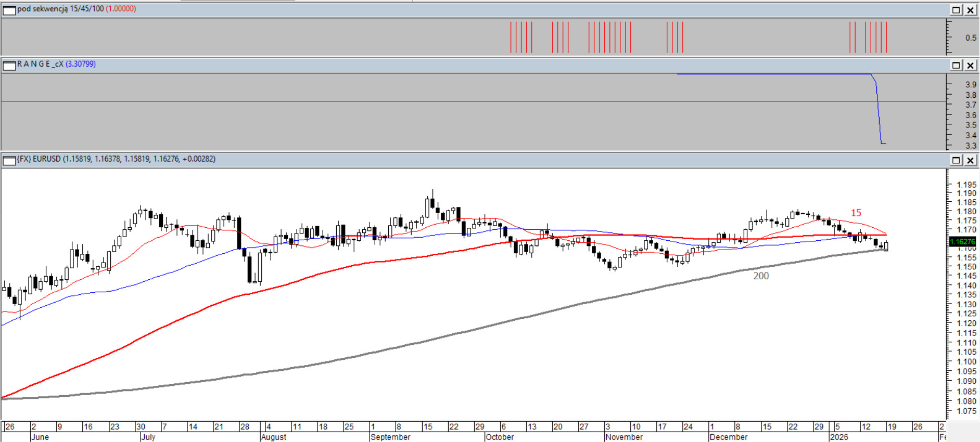Maximize the pod sekwencja indicator panel

coord(956,10)
